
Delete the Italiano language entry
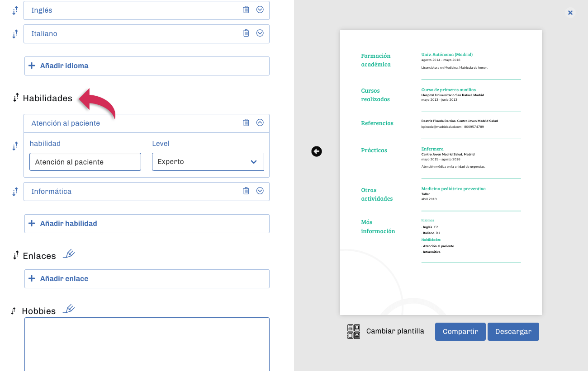click(246, 33)
